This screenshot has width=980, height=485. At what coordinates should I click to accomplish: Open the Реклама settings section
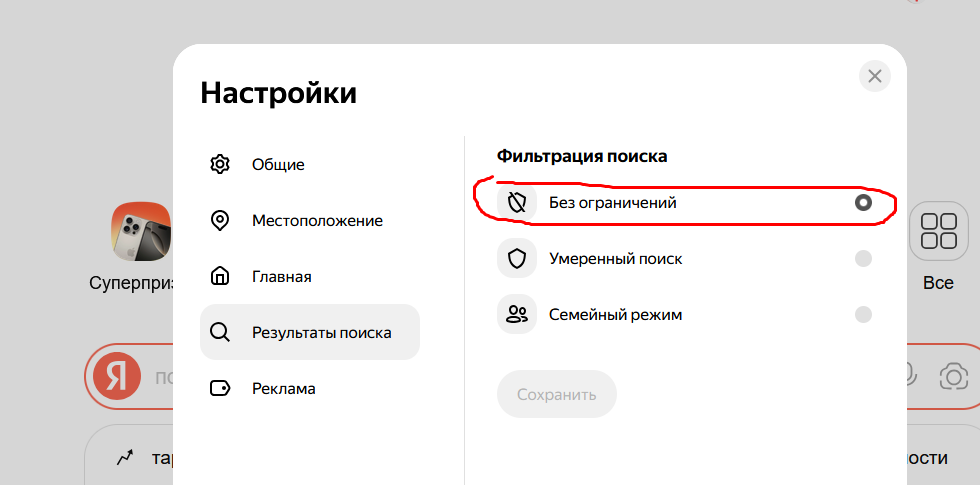[310, 389]
